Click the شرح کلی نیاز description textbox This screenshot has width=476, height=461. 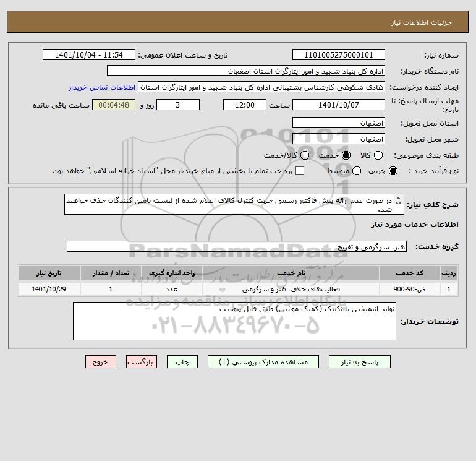(x=234, y=205)
